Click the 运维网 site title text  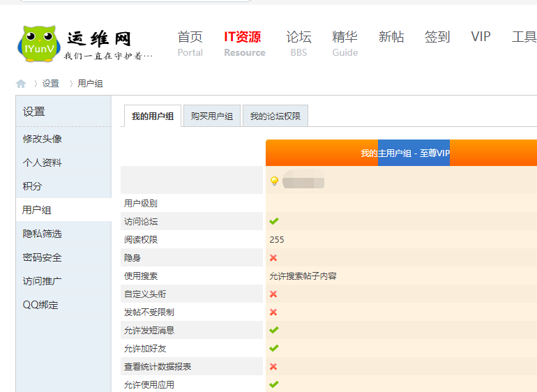click(99, 38)
